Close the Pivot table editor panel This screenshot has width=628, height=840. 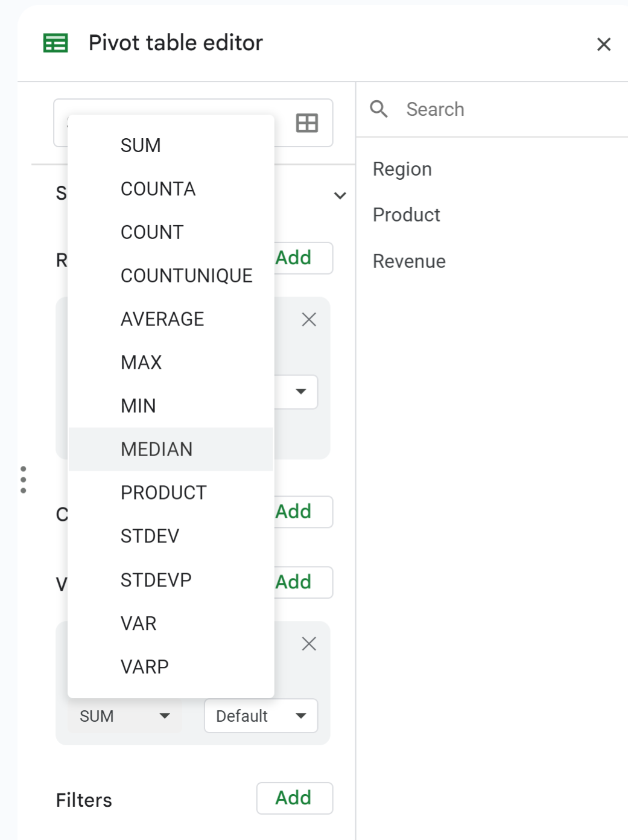[x=604, y=44]
